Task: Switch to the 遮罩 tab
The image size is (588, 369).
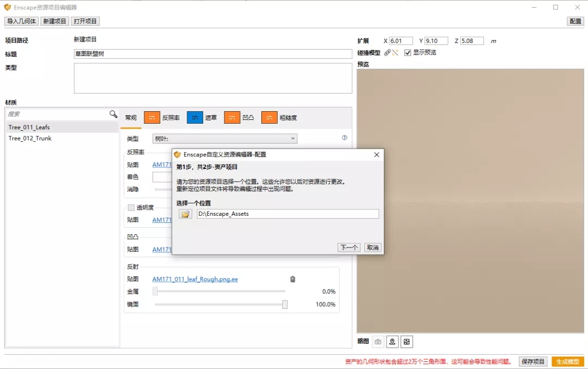Action: (201, 118)
